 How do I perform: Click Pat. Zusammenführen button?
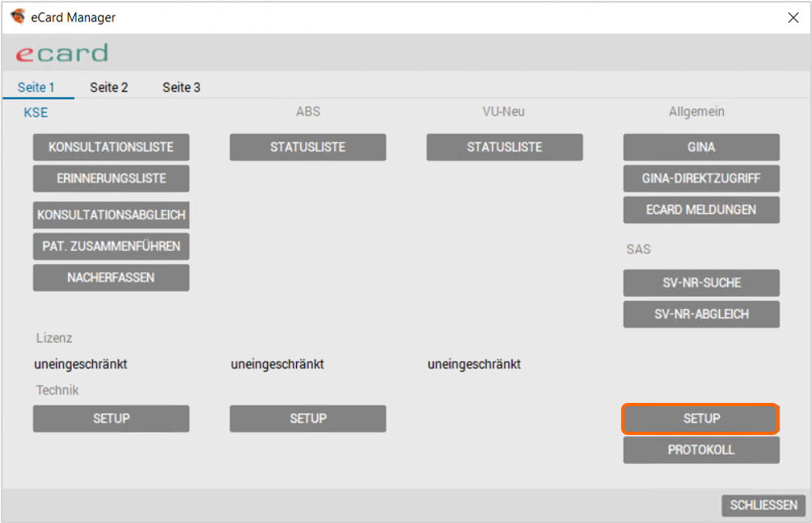[111, 247]
